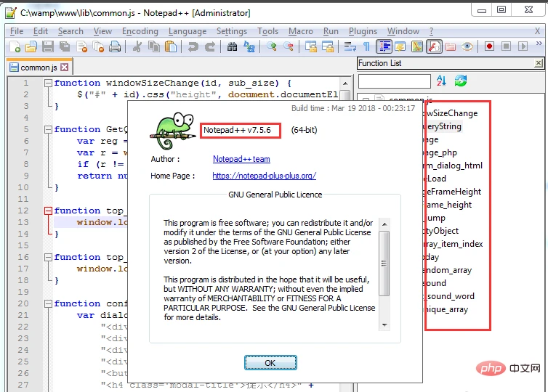Expand the toolbar overflow chevron
Screen dimensions: 548x392
point(539,46)
